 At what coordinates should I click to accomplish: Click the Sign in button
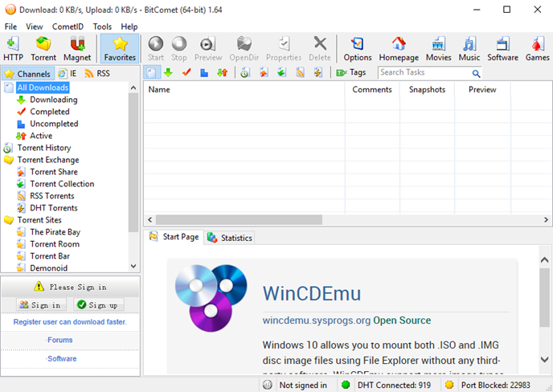(x=40, y=305)
